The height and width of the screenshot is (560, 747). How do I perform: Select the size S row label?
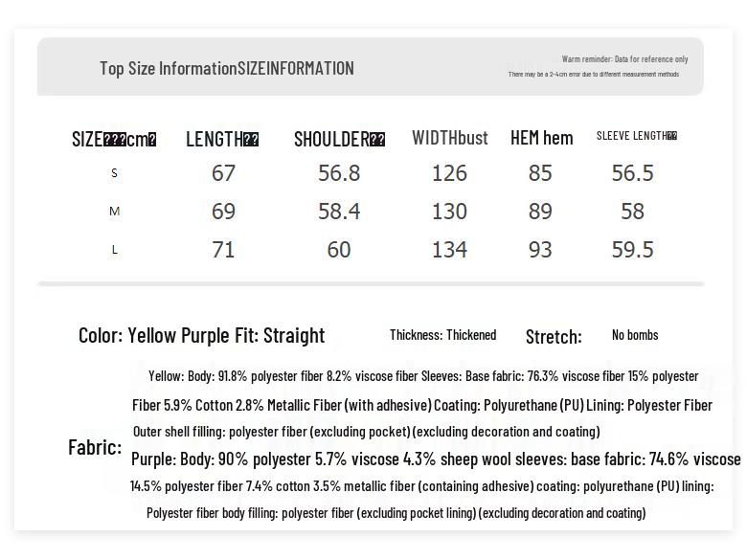pos(115,173)
